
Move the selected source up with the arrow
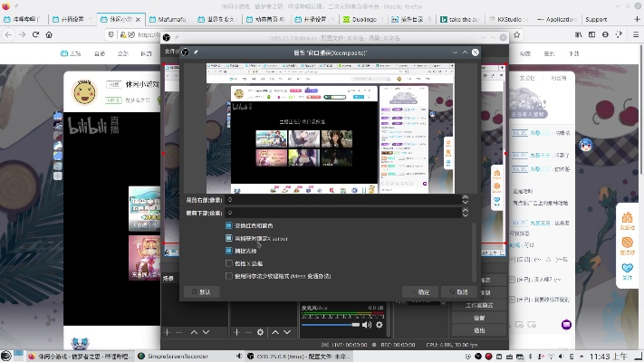274,332
